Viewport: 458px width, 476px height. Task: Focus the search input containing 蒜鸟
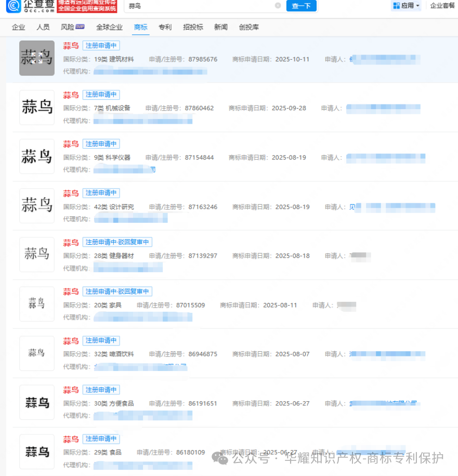coord(201,6)
